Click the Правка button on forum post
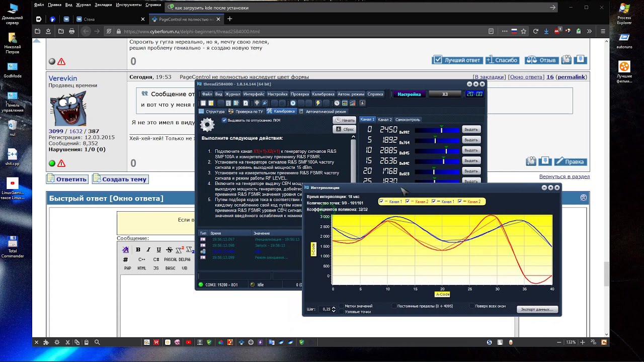644x362 pixels. [x=570, y=161]
